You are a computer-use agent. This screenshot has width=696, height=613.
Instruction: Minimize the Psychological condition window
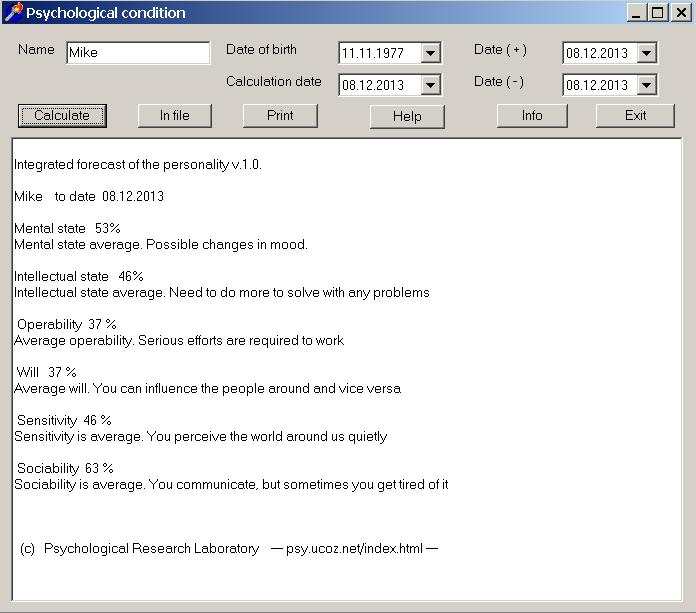[x=636, y=12]
